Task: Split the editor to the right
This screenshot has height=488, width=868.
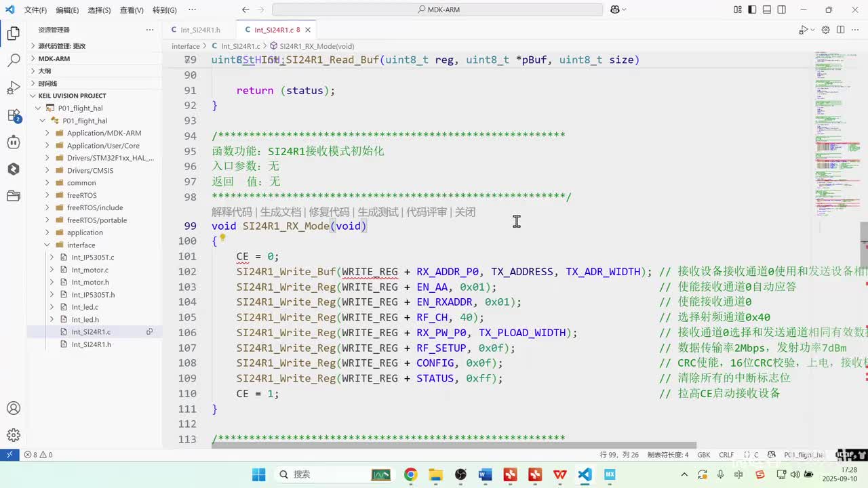Action: click(x=841, y=30)
